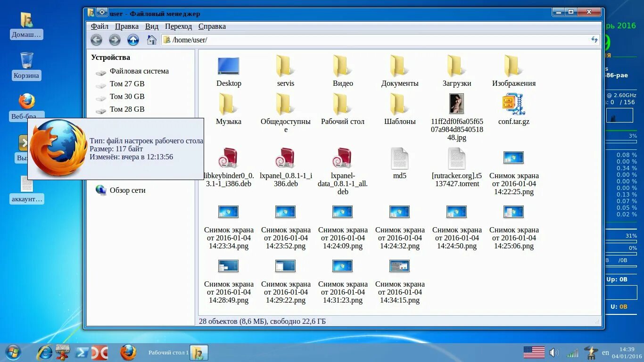
Task: Click the go button at address bar end
Action: (x=594, y=40)
